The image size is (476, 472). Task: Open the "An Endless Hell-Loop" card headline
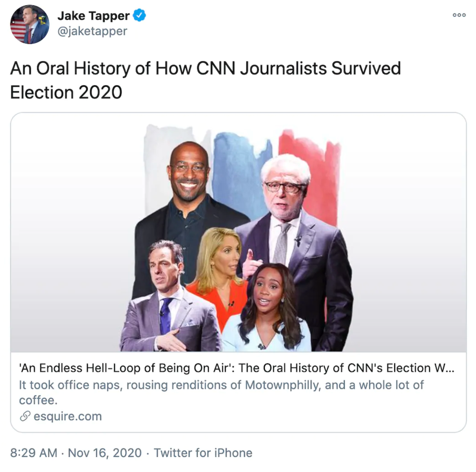pyautogui.click(x=237, y=368)
